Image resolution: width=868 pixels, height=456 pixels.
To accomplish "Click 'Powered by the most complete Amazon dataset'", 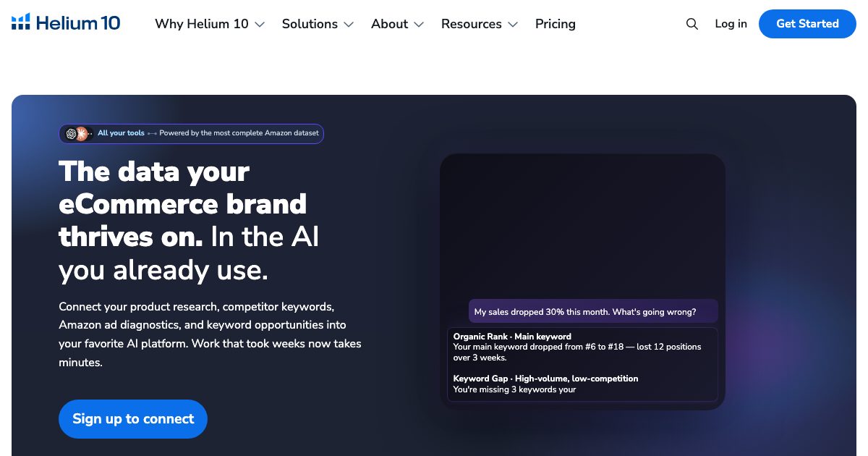I will (x=239, y=133).
